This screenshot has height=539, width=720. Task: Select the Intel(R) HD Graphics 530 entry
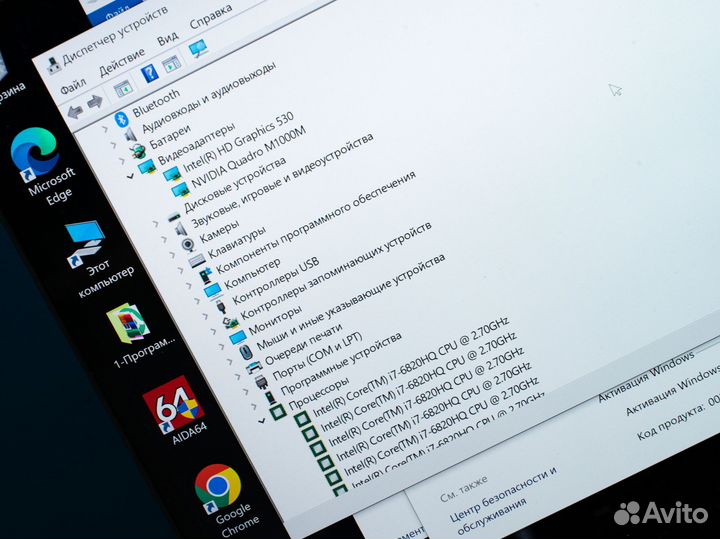tap(238, 143)
